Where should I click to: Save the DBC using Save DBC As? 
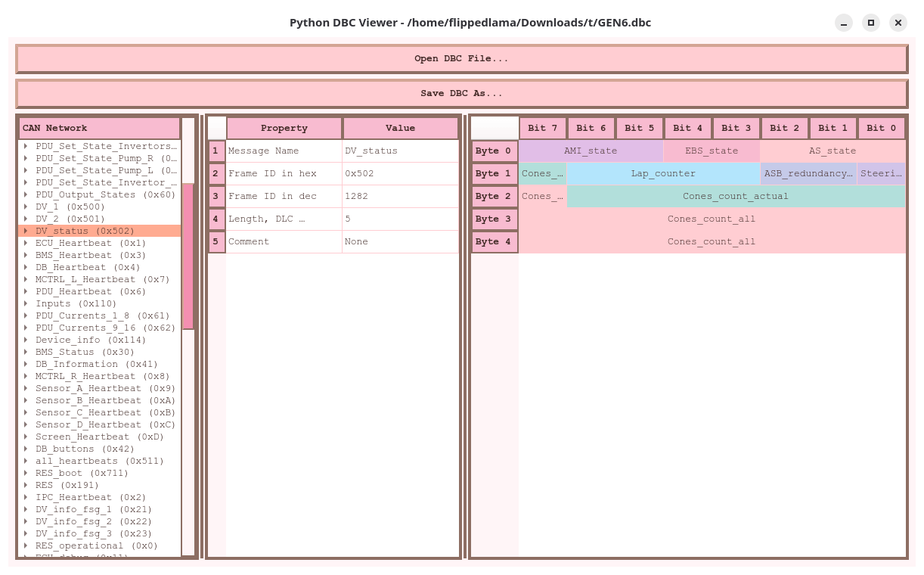(x=462, y=92)
